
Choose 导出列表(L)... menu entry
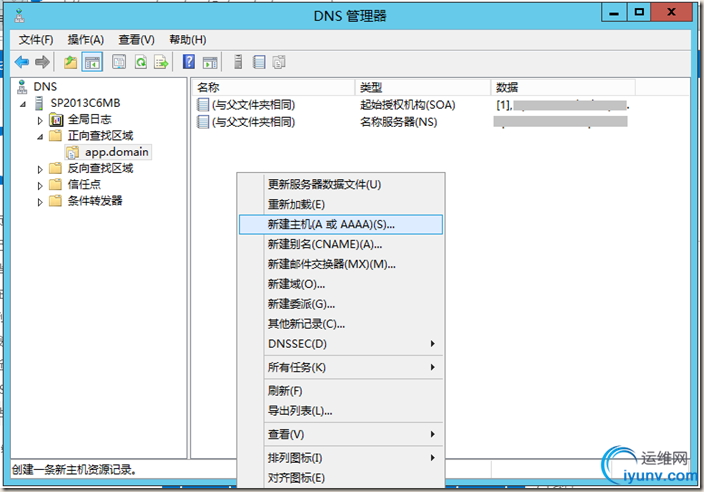pos(341,410)
